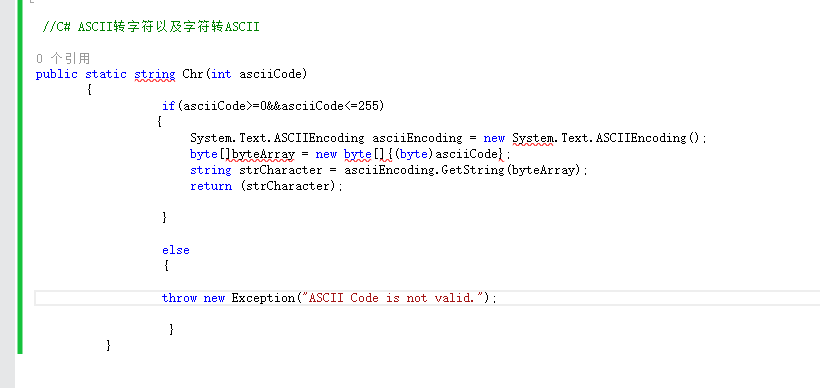Click the 'static' keyword in the method signature

[106, 74]
